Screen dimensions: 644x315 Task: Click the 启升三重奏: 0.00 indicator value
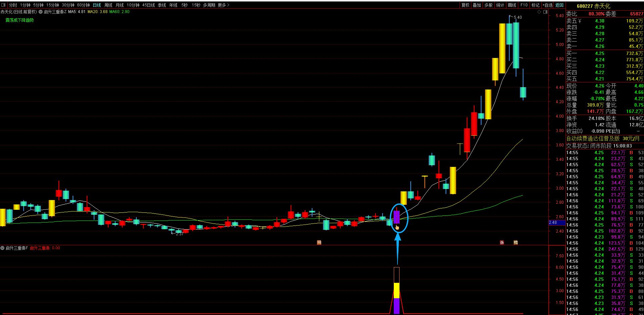click(x=45, y=248)
